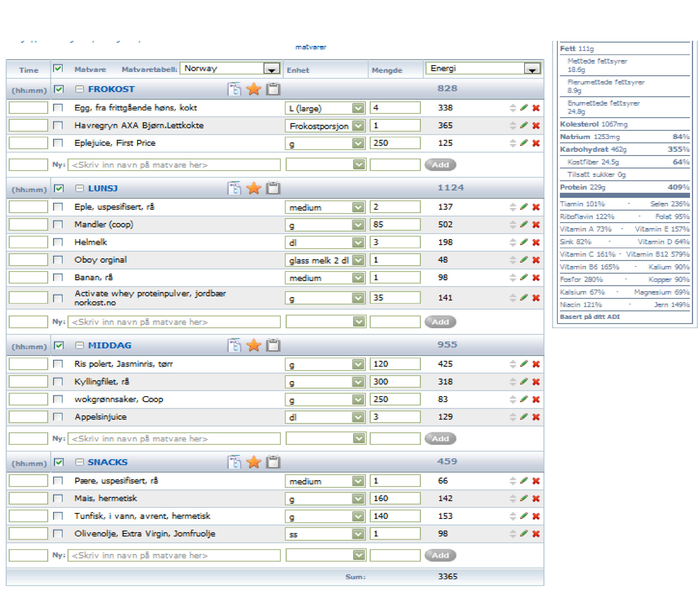The width and height of the screenshot is (700, 590).
Task: Click Add button under FROKOST
Action: [441, 165]
